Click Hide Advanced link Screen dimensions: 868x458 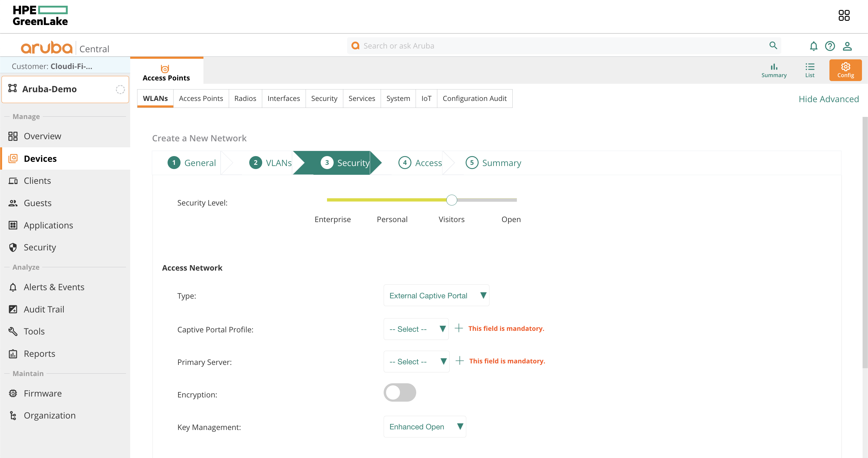point(829,99)
